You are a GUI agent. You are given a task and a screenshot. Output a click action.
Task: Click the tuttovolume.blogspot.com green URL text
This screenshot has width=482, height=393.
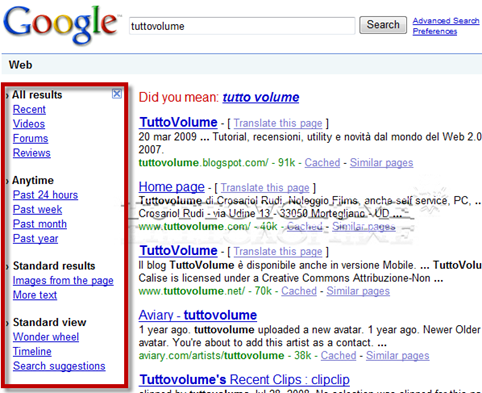click(203, 163)
